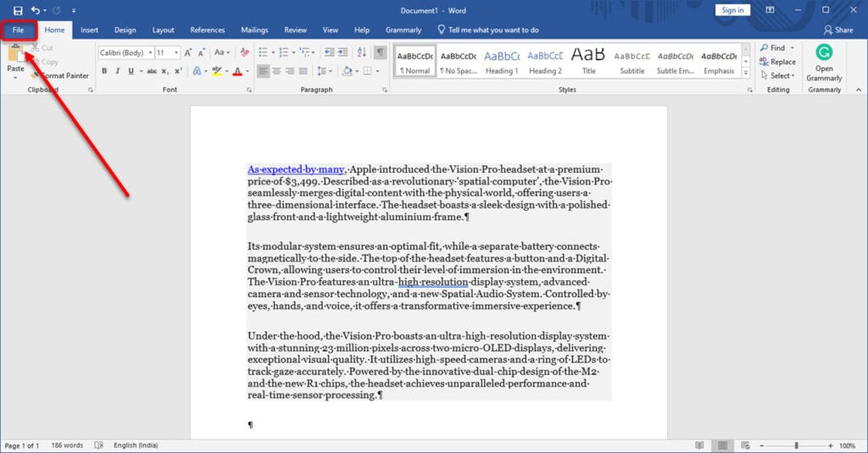
Task: Apply red font color
Action: (x=237, y=71)
